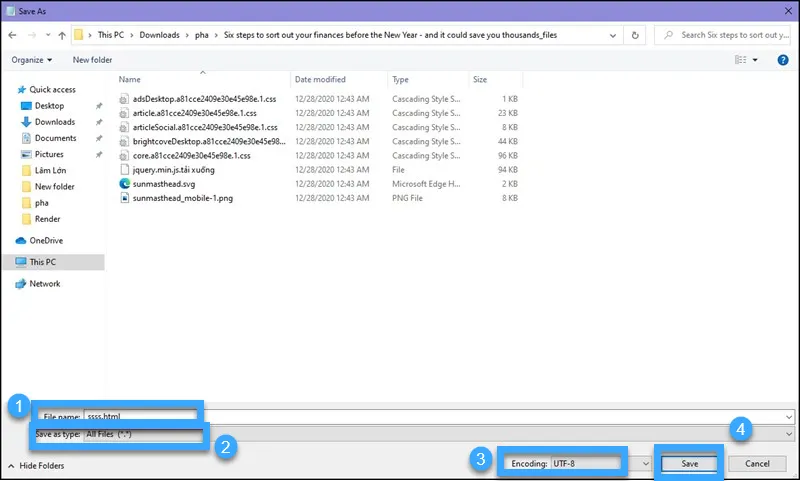Open the Organize menu

coord(32,60)
